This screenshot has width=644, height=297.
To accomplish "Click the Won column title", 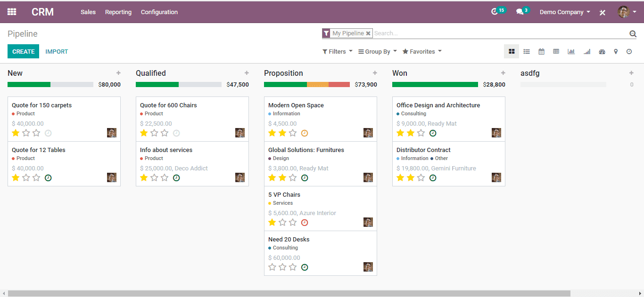I will tap(400, 73).
